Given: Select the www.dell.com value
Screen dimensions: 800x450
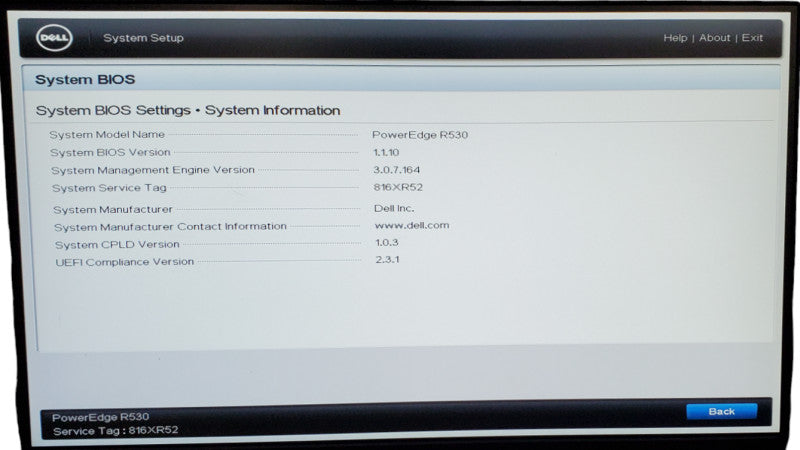Looking at the screenshot, I should [x=412, y=225].
